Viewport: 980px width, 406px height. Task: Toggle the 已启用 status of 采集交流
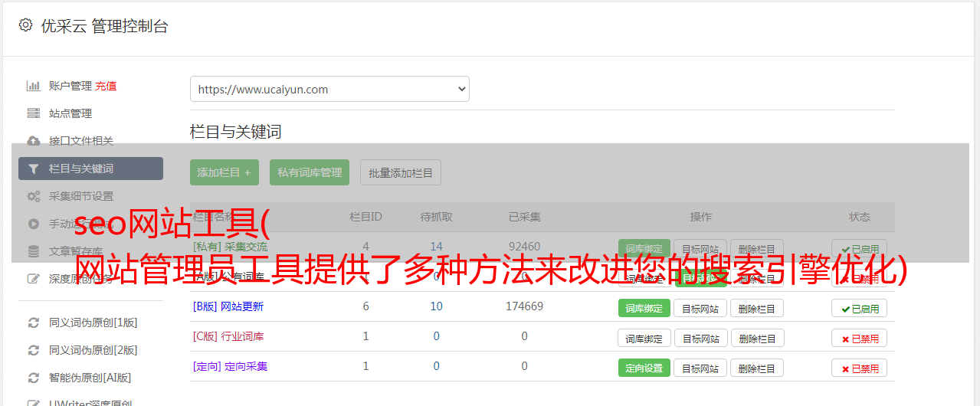coord(860,249)
